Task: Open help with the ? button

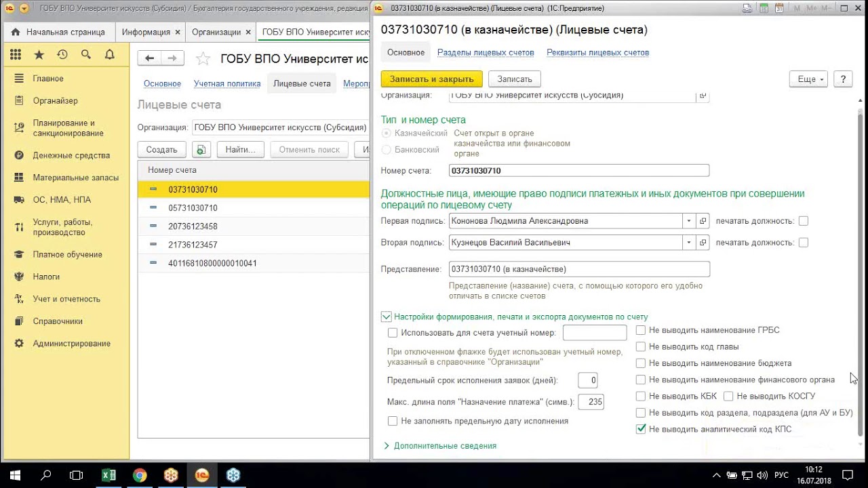Action: tap(843, 79)
